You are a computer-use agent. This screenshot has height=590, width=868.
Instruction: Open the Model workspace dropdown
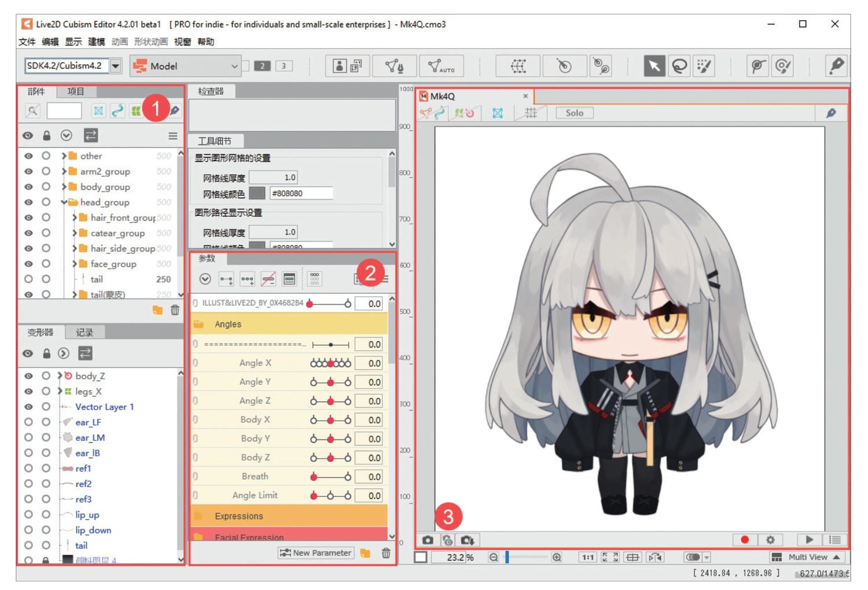[x=185, y=66]
